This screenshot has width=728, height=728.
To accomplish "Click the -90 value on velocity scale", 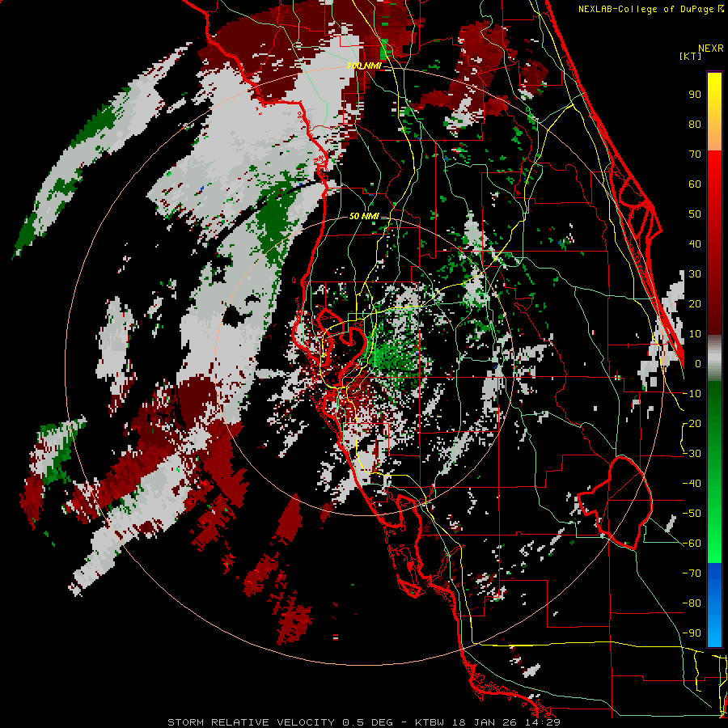I will point(692,633).
